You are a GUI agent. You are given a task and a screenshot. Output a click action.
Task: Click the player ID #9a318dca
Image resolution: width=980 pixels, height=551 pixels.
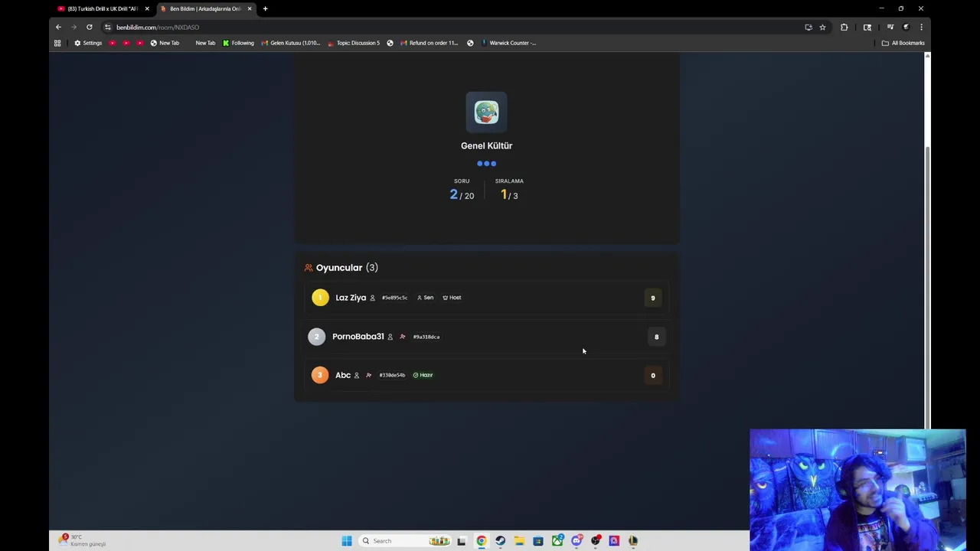click(x=426, y=337)
